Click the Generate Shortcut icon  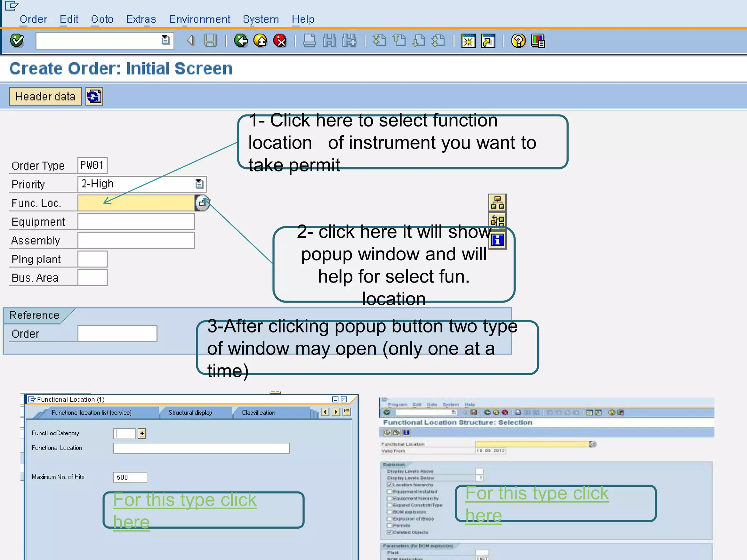[x=488, y=41]
